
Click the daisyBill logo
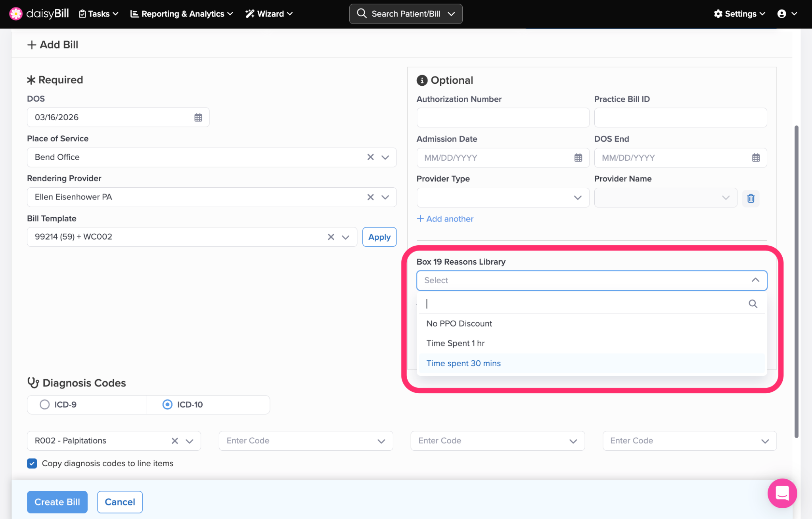click(x=39, y=13)
